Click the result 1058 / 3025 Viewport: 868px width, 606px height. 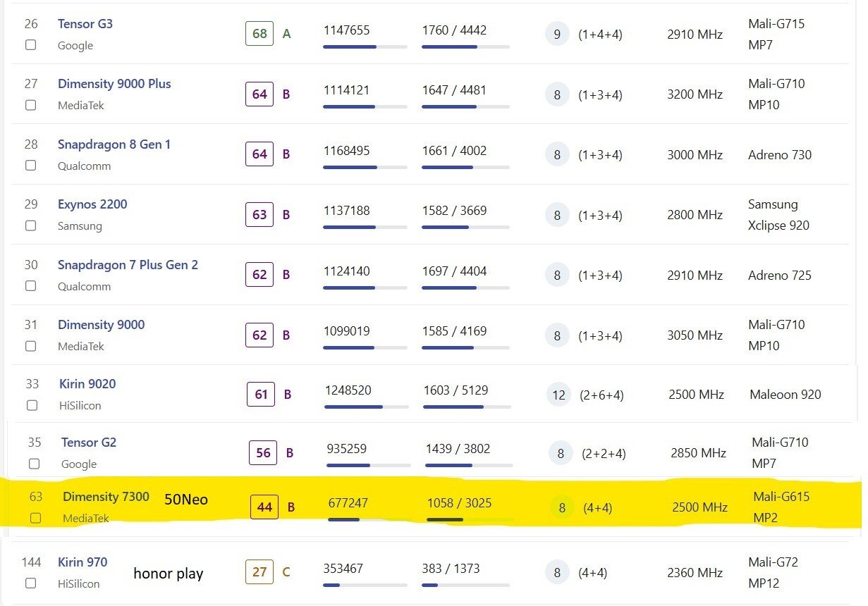coord(460,503)
